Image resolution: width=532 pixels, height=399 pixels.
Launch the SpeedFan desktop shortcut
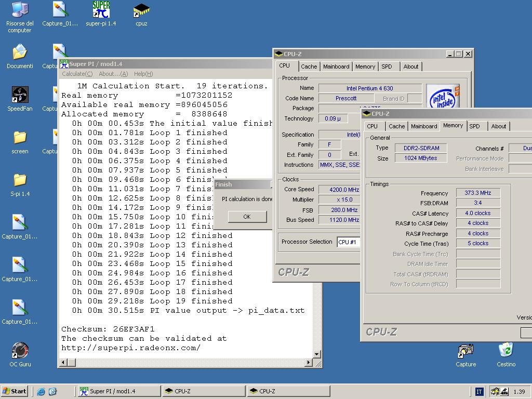click(x=20, y=99)
